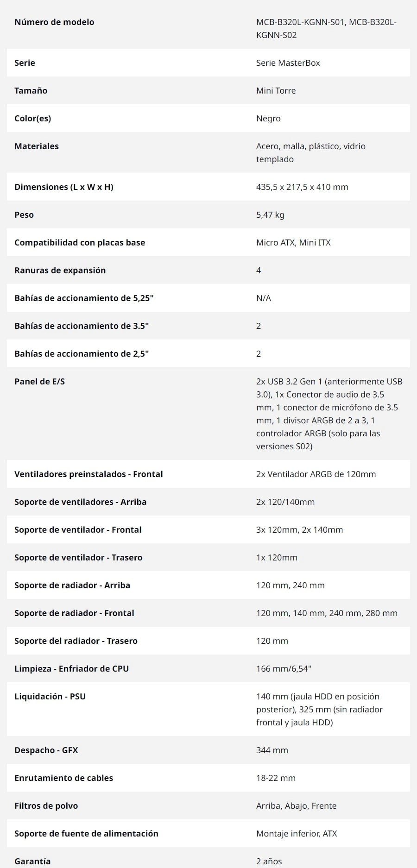Screen dimensions: 417x868
Task: Select the Micro ATX, Mini ITX compatibility text
Action: point(293,242)
